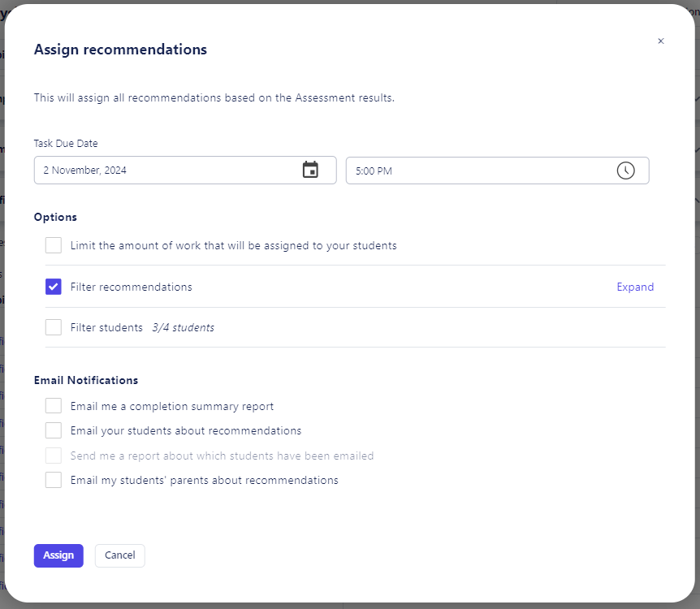The image size is (700, 609).
Task: Enable Email me a completion summary report
Action: pos(54,406)
